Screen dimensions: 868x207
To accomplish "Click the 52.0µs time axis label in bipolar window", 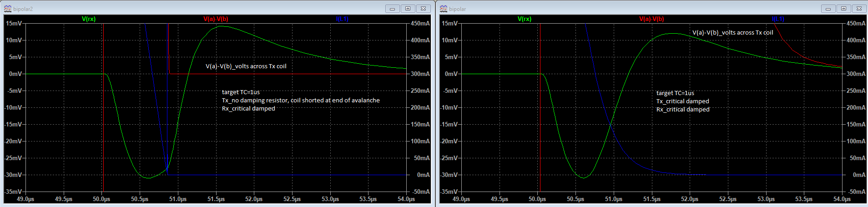I will (690, 199).
